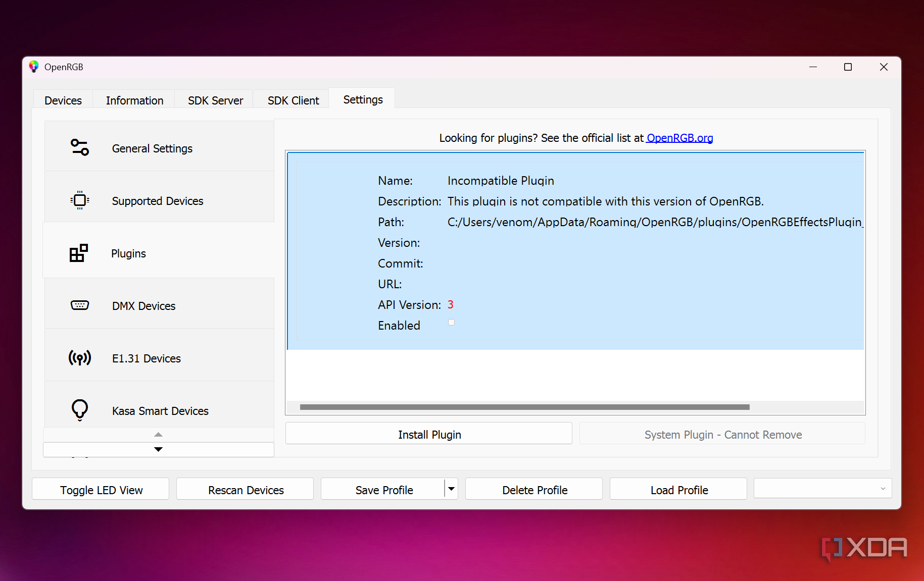Minimize the OpenRGB window
This screenshot has height=581, width=924.
point(813,67)
